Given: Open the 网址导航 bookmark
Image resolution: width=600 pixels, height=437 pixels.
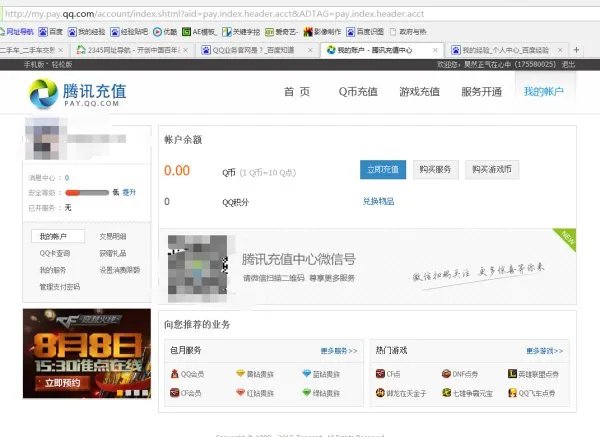Looking at the screenshot, I should pyautogui.click(x=17, y=32).
